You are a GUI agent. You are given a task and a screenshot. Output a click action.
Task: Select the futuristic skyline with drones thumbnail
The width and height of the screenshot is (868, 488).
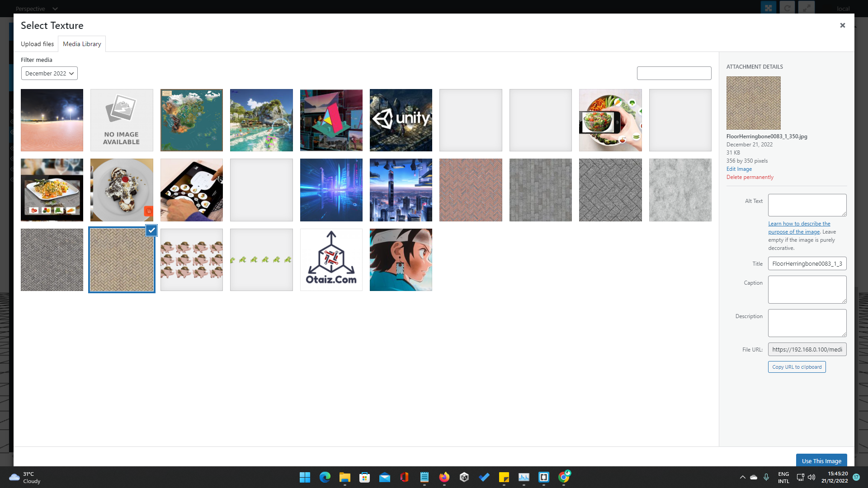(401, 190)
